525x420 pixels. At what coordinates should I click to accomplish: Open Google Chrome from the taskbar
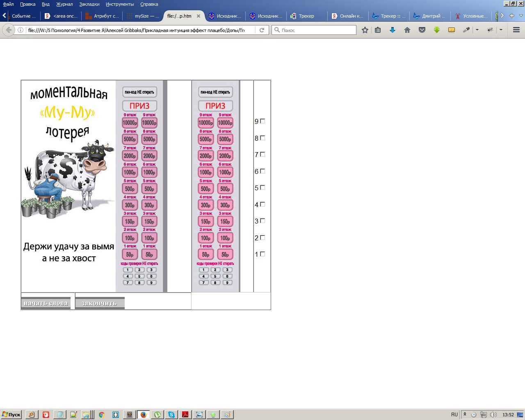(101, 415)
